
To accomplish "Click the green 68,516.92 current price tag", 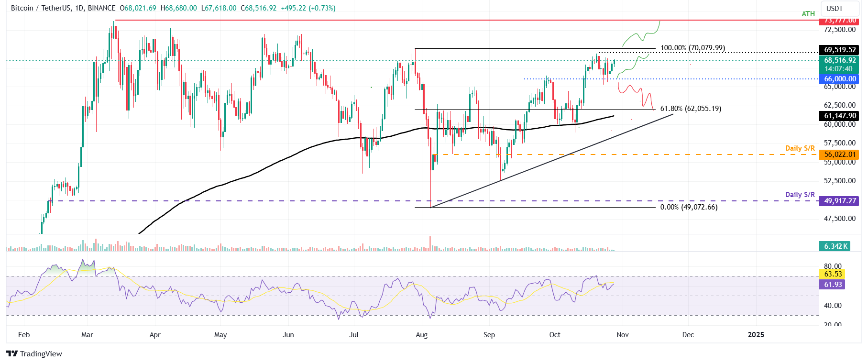I will pyautogui.click(x=839, y=60).
